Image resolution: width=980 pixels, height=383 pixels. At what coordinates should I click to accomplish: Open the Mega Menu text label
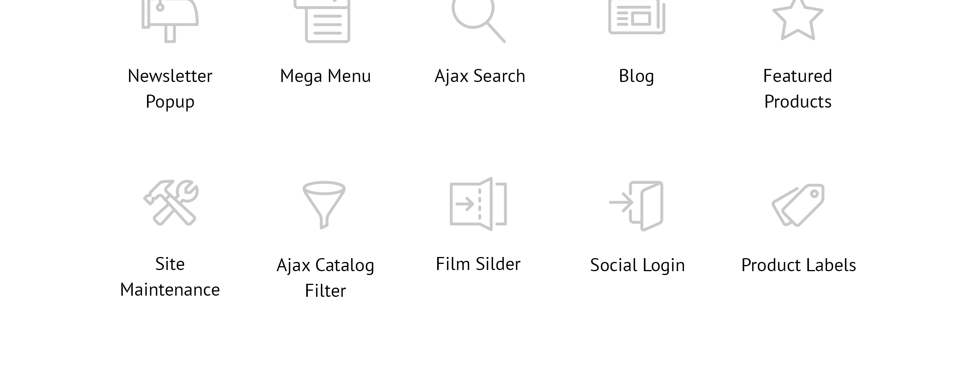coord(325,76)
